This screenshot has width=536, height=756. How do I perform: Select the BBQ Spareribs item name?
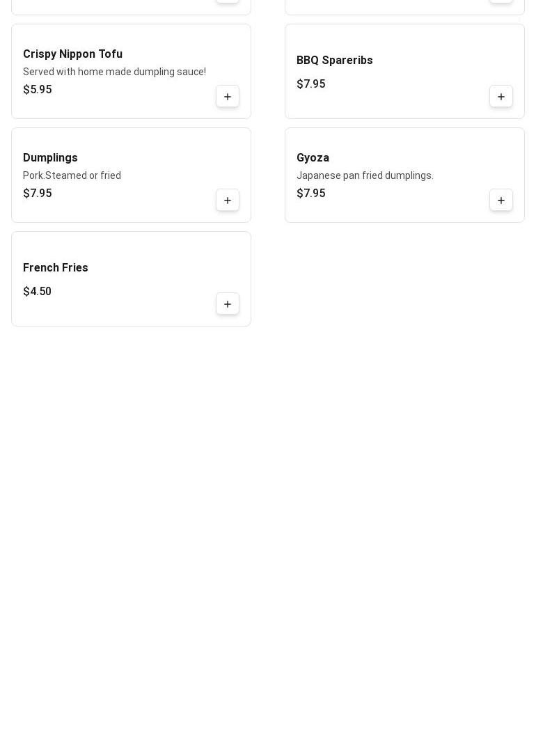pos(334,61)
